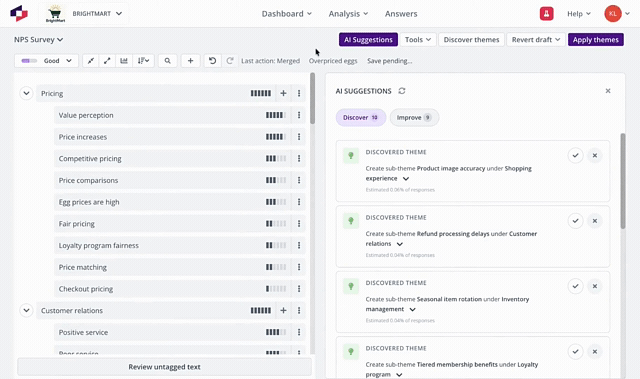Click the search themes magnifier icon

click(x=167, y=61)
